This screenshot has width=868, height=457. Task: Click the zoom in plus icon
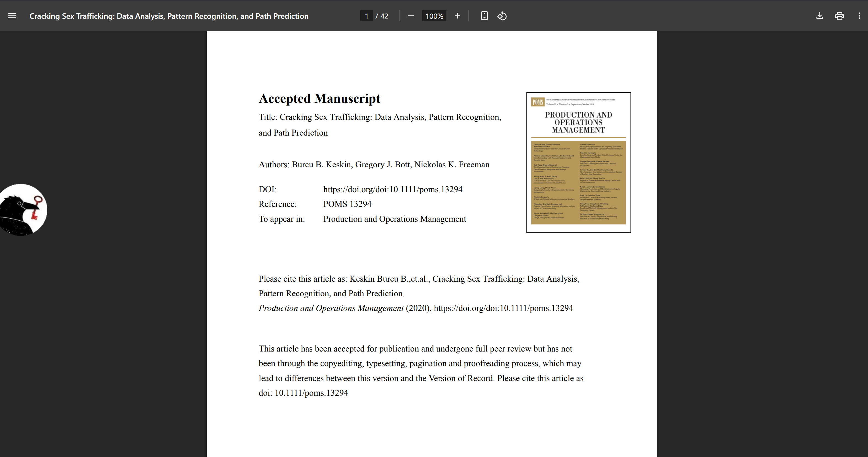(457, 16)
